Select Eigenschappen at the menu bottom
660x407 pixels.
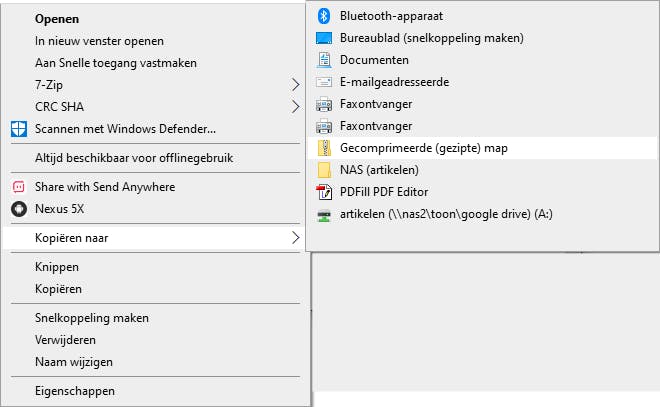point(75,391)
